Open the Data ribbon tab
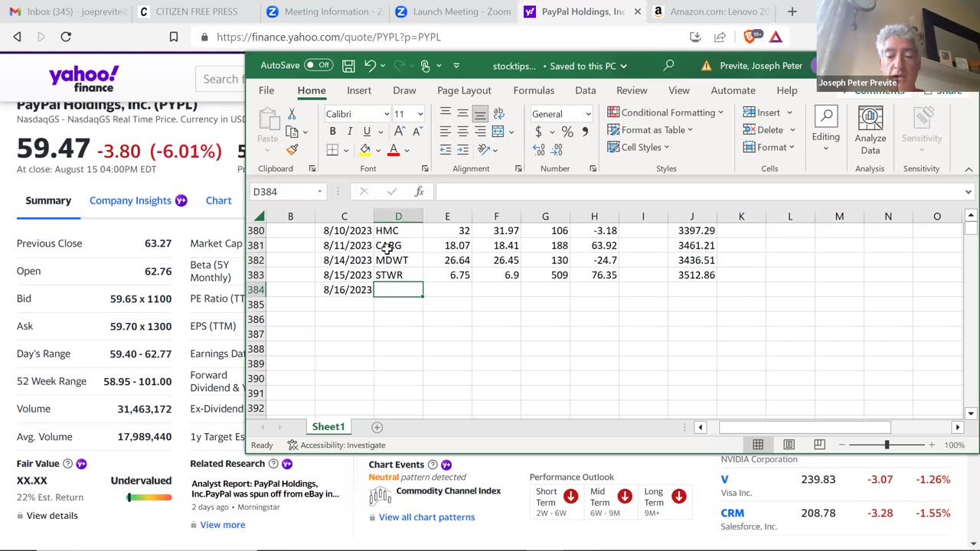Image resolution: width=980 pixels, height=551 pixels. click(x=586, y=90)
